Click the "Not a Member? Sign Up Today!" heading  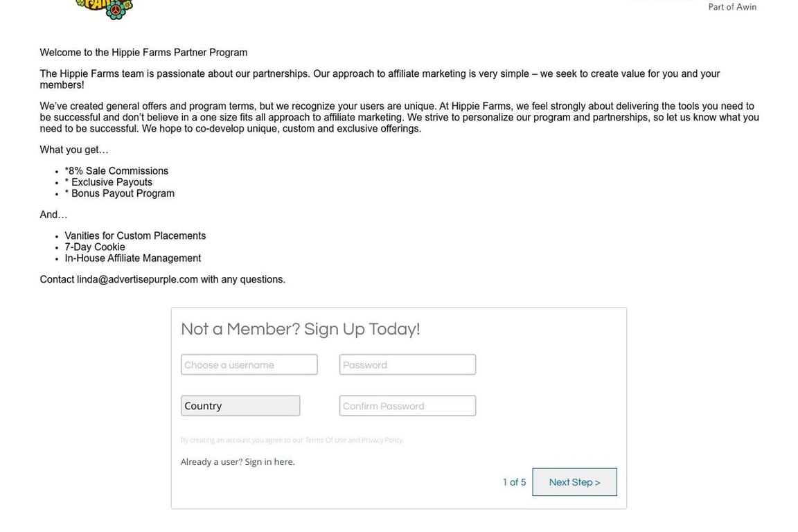tap(300, 329)
